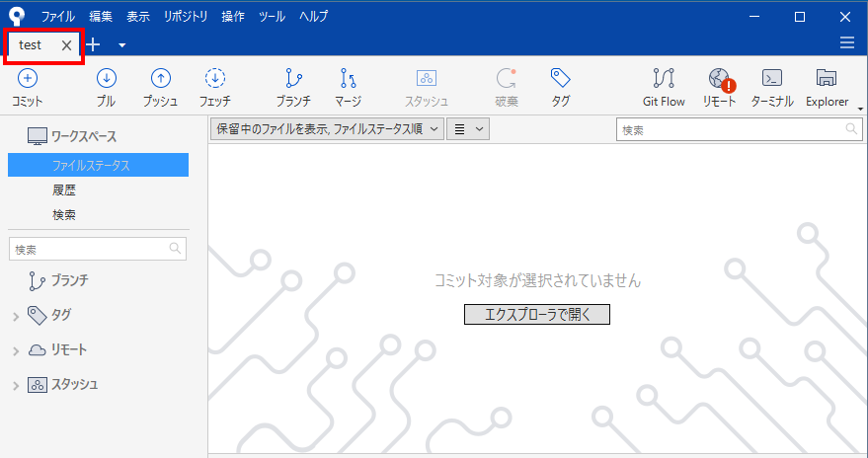Screen dimensions: 868x458
Task: Click the magnifier icon in the sidebar search box
Action: tap(175, 249)
